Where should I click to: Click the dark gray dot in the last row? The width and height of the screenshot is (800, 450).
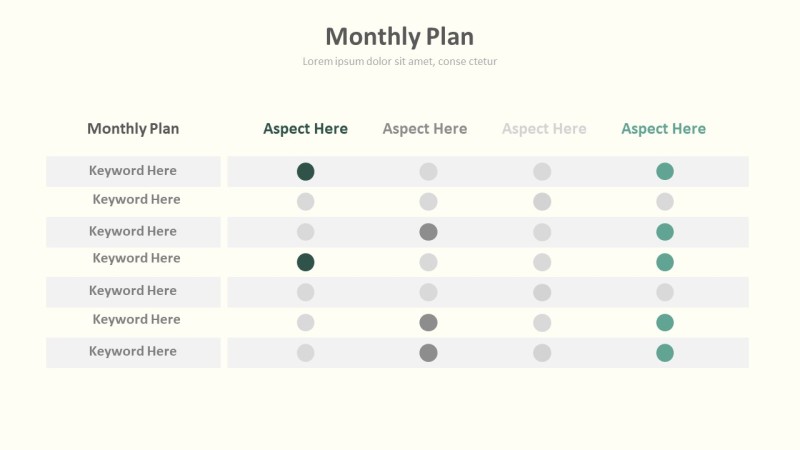pos(428,352)
